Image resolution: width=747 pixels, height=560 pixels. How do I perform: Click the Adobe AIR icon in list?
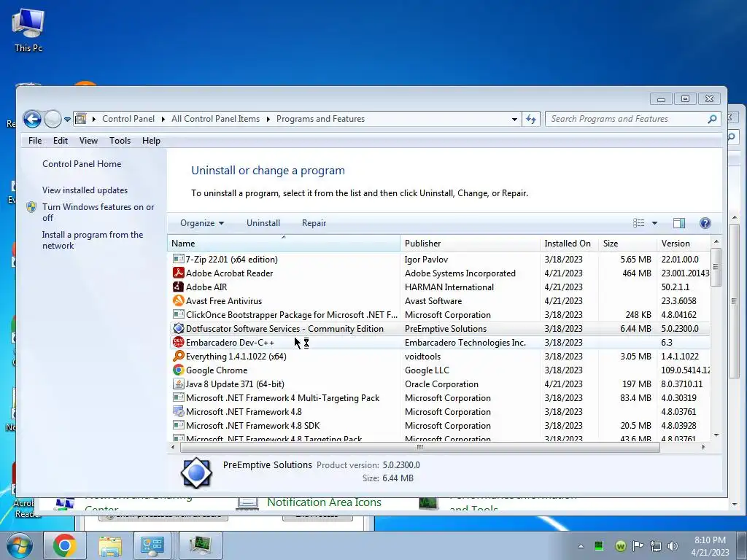tap(178, 287)
